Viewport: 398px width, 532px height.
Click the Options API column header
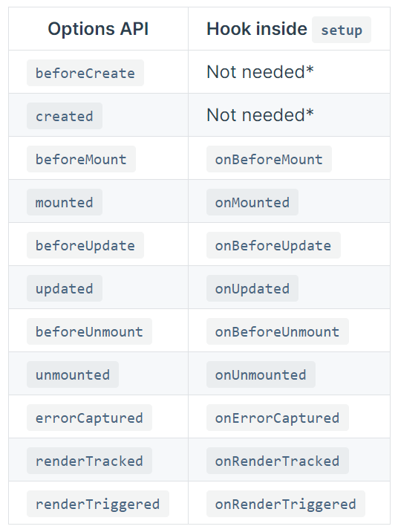click(98, 29)
